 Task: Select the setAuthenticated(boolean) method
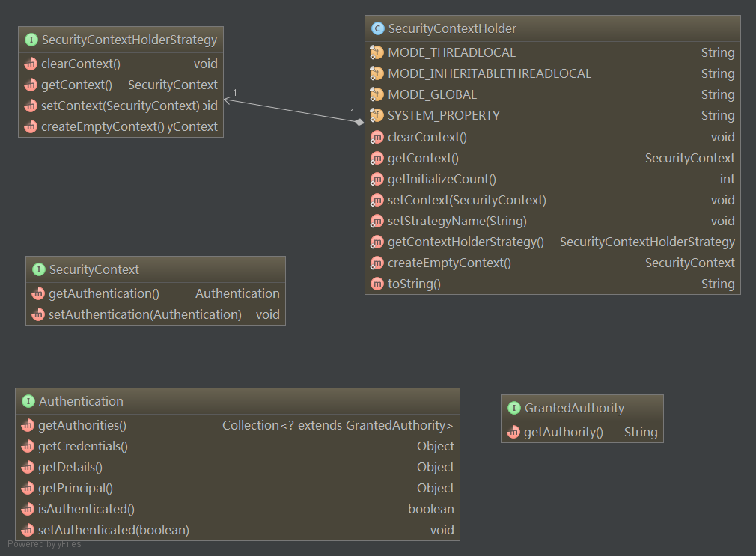click(x=113, y=530)
